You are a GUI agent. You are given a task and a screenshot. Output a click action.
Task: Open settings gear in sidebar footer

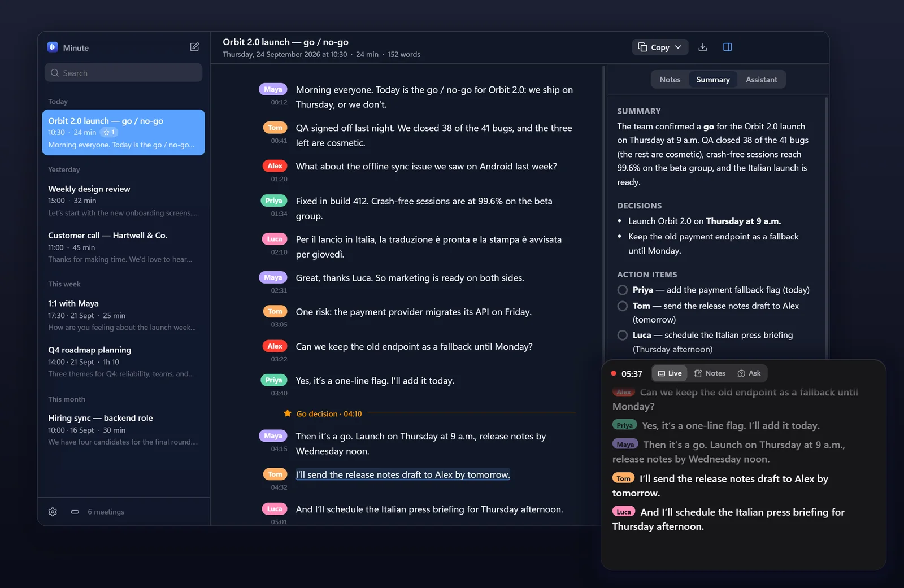coord(53,512)
